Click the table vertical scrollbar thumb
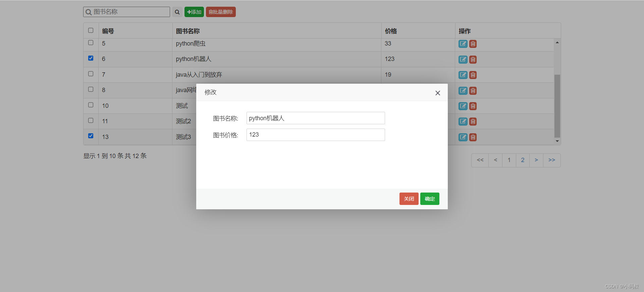Viewport: 644px width, 292px height. (557, 106)
